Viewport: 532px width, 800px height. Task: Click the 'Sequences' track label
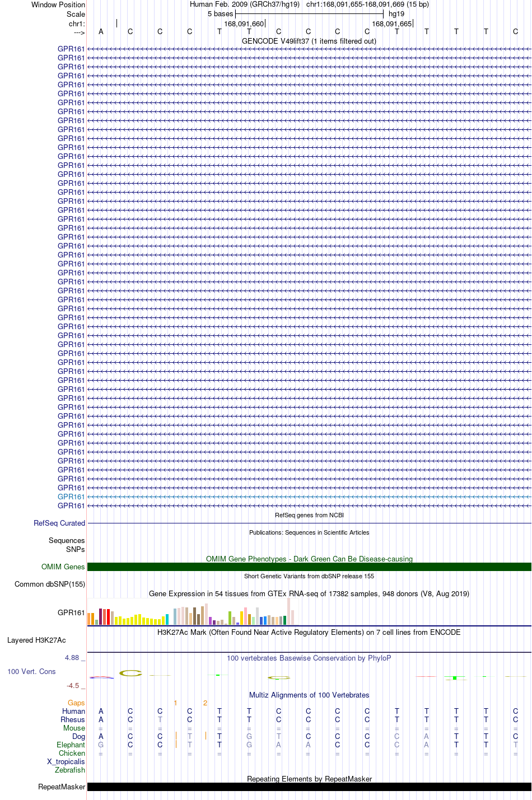pos(67,540)
